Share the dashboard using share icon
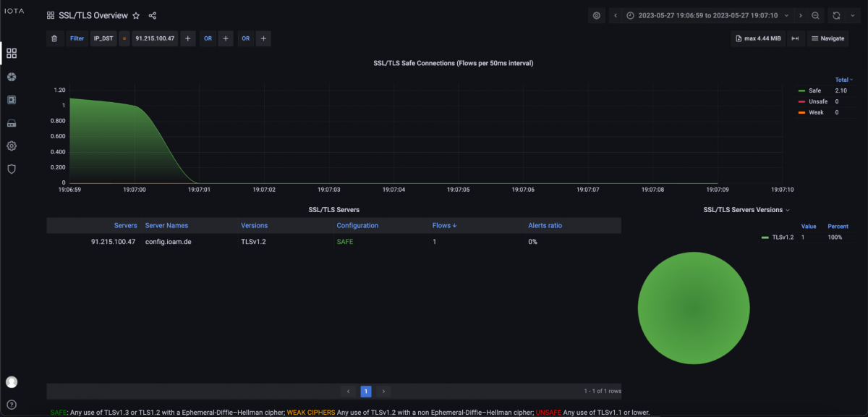This screenshot has height=417, width=868. 152,15
